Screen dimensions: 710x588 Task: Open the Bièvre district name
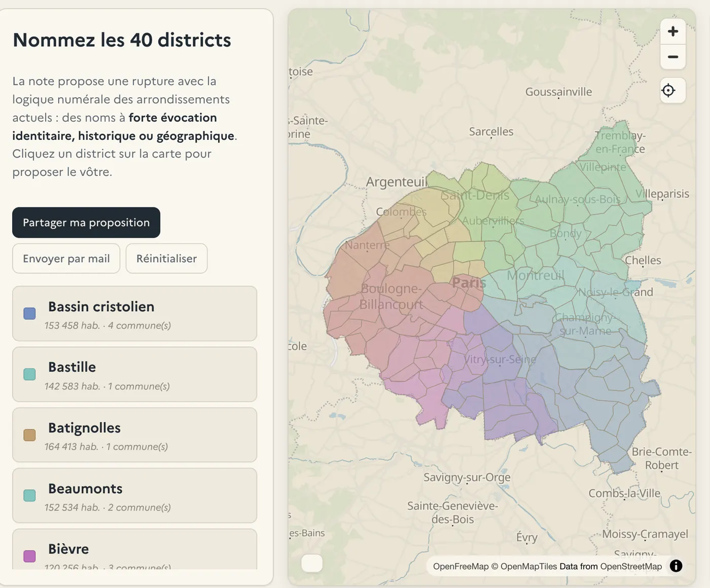tap(68, 549)
